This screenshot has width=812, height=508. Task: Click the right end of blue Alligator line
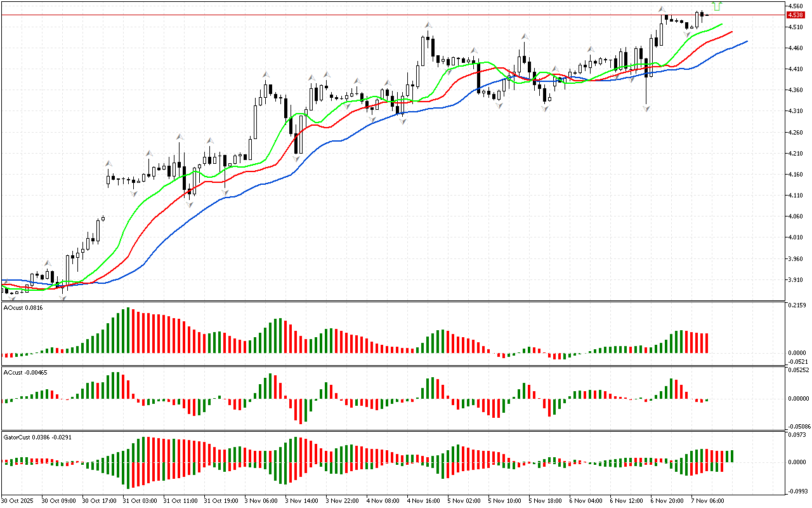747,41
